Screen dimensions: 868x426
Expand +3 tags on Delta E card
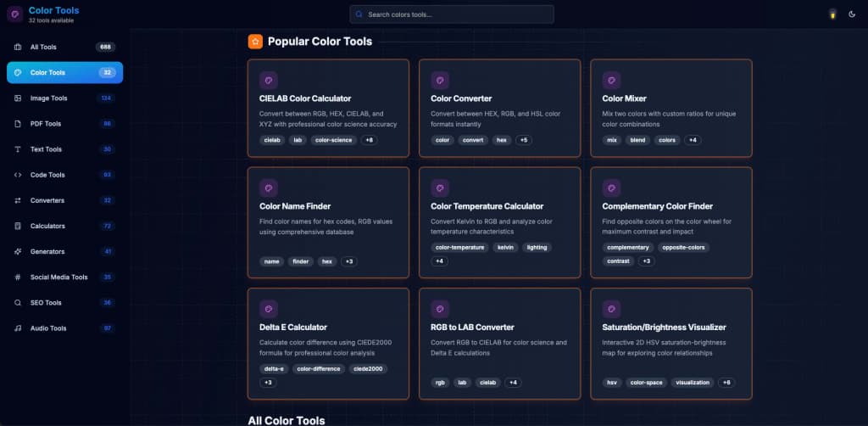click(x=268, y=383)
